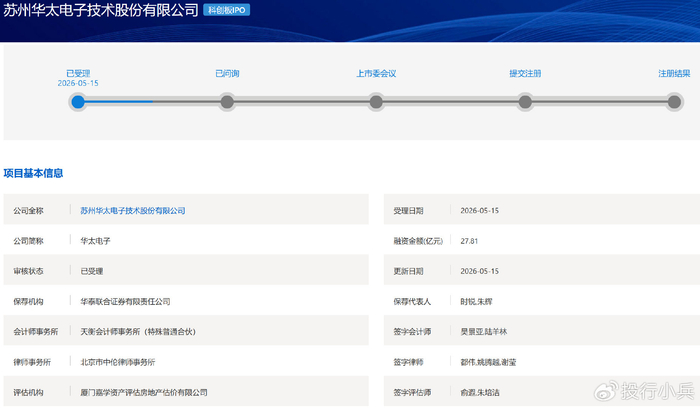Click the 公司全称 field label
This screenshot has width=700, height=408.
click(28, 210)
